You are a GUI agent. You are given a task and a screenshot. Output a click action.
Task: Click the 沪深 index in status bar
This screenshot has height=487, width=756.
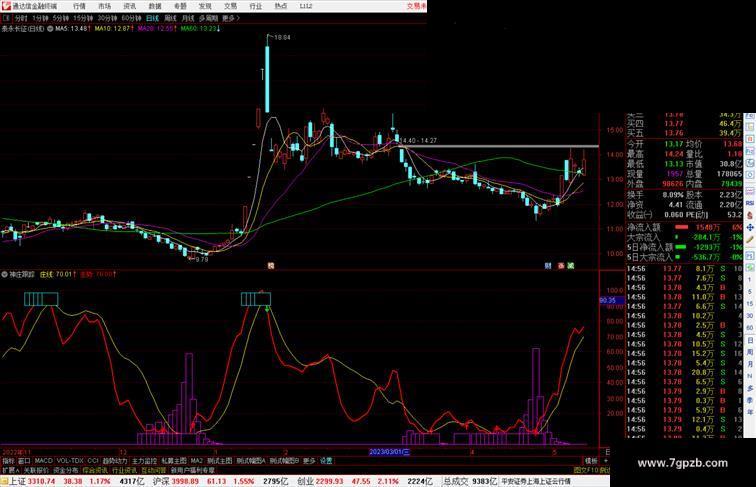tap(161, 481)
